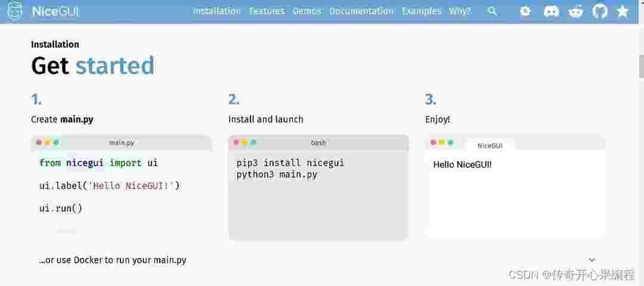
Task: Click the red dot in main.py window
Action: pyautogui.click(x=39, y=143)
